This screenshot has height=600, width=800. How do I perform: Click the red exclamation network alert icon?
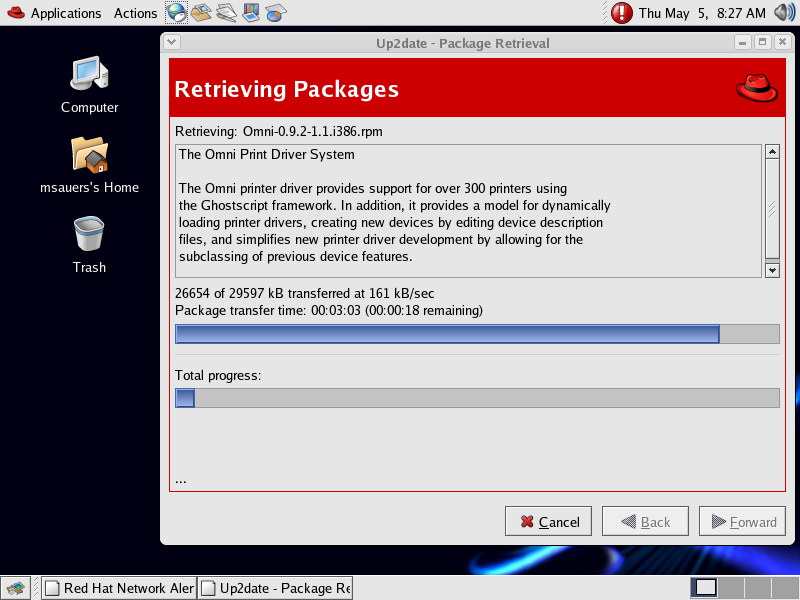coord(622,13)
